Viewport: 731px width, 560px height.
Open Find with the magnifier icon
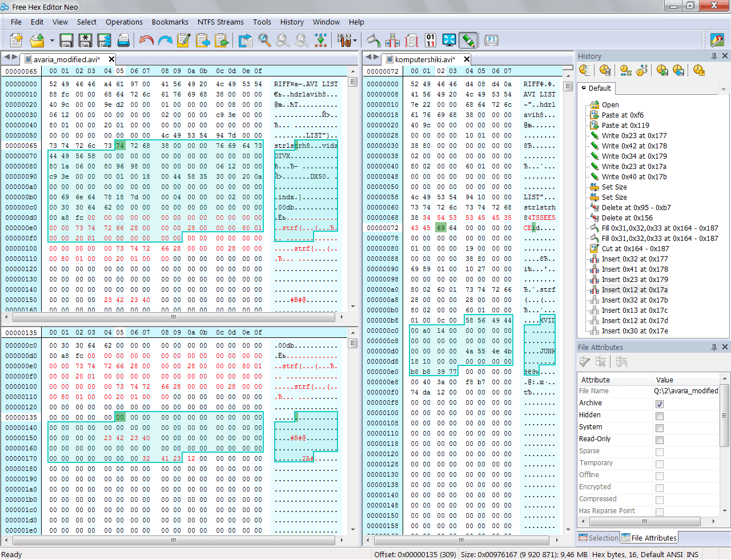tap(264, 41)
